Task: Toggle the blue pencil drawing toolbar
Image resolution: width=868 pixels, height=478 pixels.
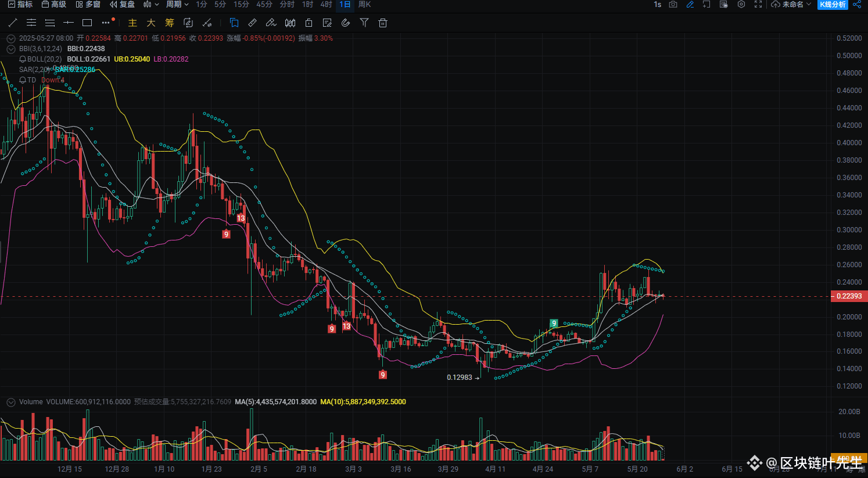Action: [690, 5]
